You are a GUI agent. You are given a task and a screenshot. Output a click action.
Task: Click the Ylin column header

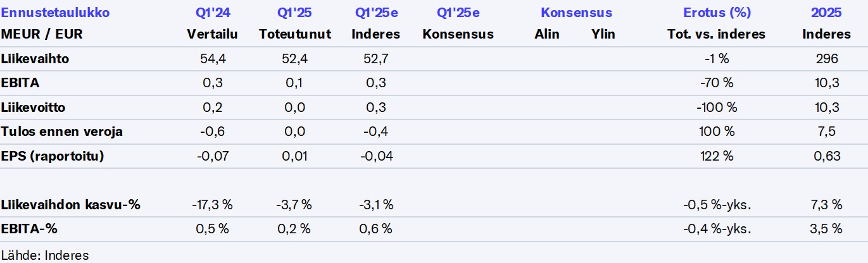pos(603,34)
